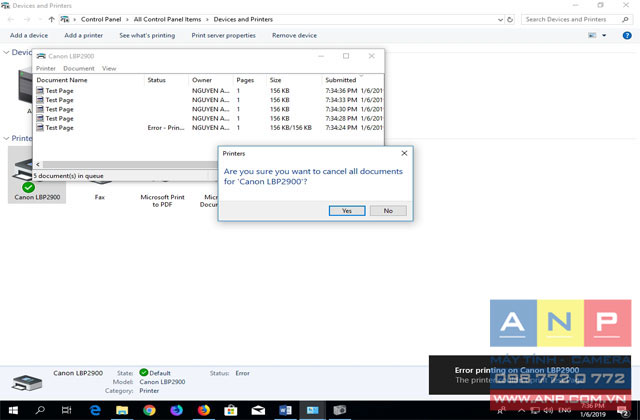Image resolution: width=640 pixels, height=420 pixels.
Task: Click Control Panel in breadcrumb
Action: coord(101,19)
